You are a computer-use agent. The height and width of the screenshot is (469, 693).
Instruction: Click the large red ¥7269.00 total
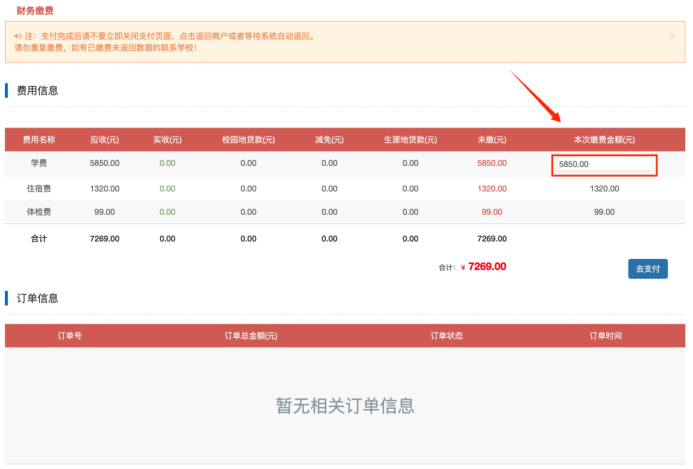(x=484, y=267)
